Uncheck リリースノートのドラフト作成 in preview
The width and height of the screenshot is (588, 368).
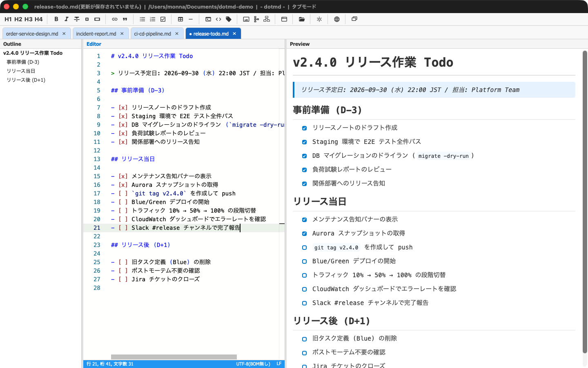tap(304, 128)
